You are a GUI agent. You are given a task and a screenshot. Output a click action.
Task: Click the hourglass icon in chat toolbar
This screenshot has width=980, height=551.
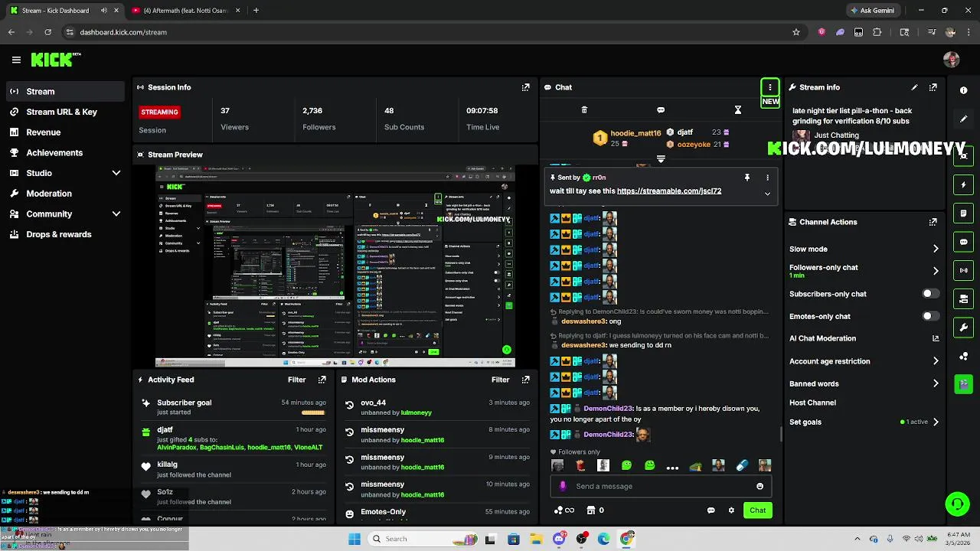click(x=738, y=110)
